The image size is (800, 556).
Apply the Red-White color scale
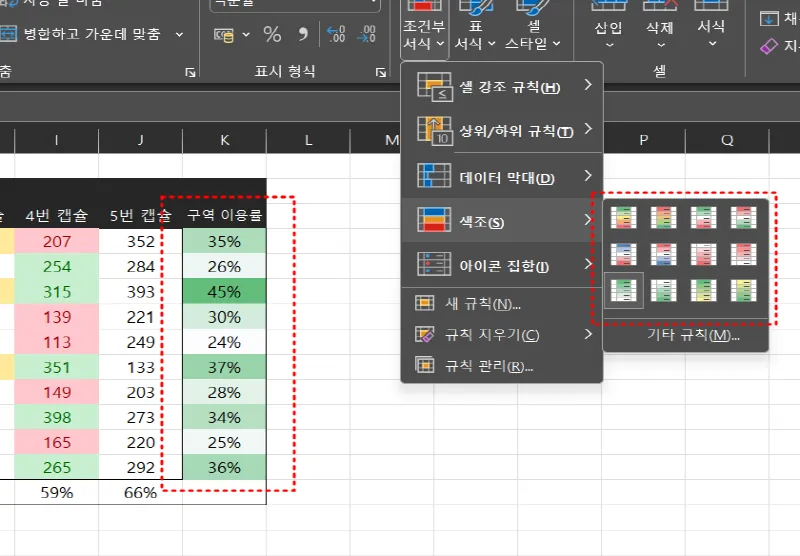coord(743,254)
